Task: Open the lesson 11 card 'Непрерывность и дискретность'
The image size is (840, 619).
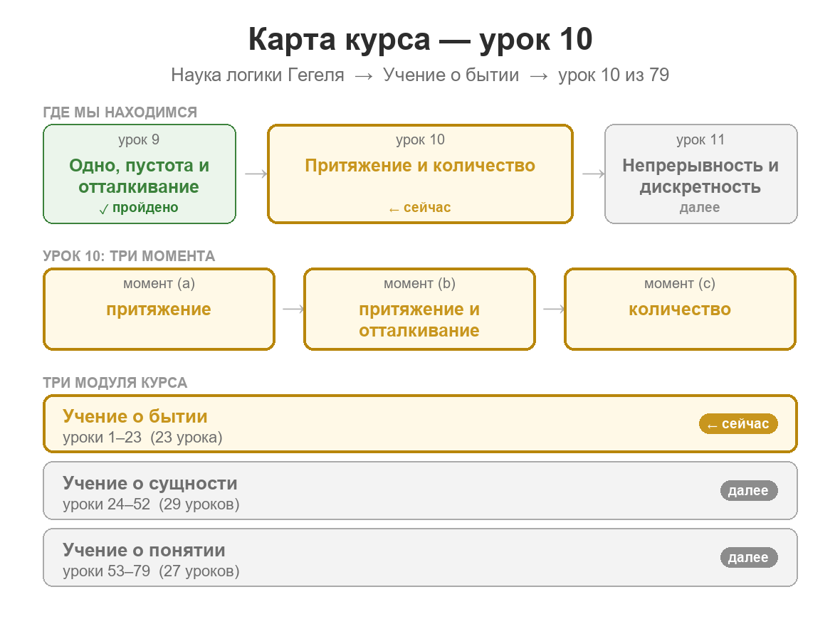Action: [700, 174]
